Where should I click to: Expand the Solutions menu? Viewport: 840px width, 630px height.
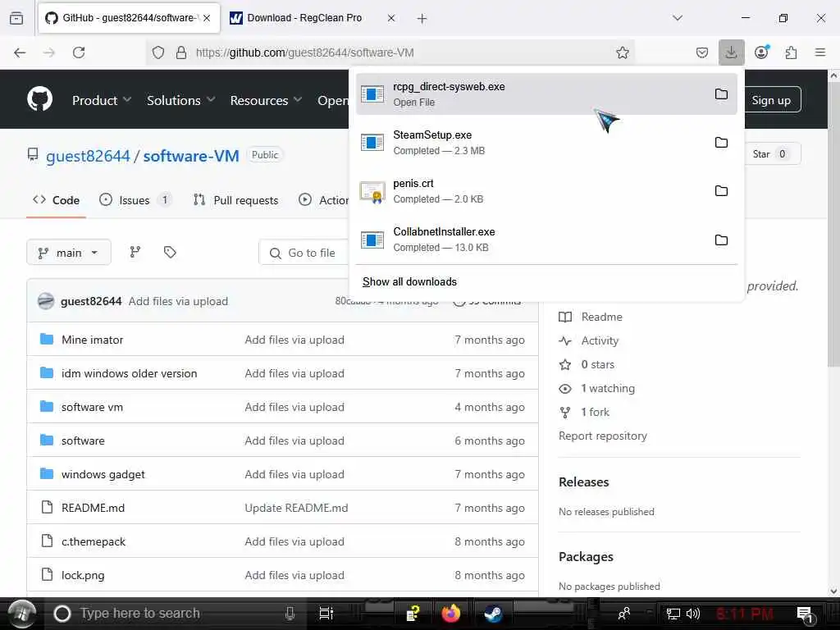tap(180, 100)
